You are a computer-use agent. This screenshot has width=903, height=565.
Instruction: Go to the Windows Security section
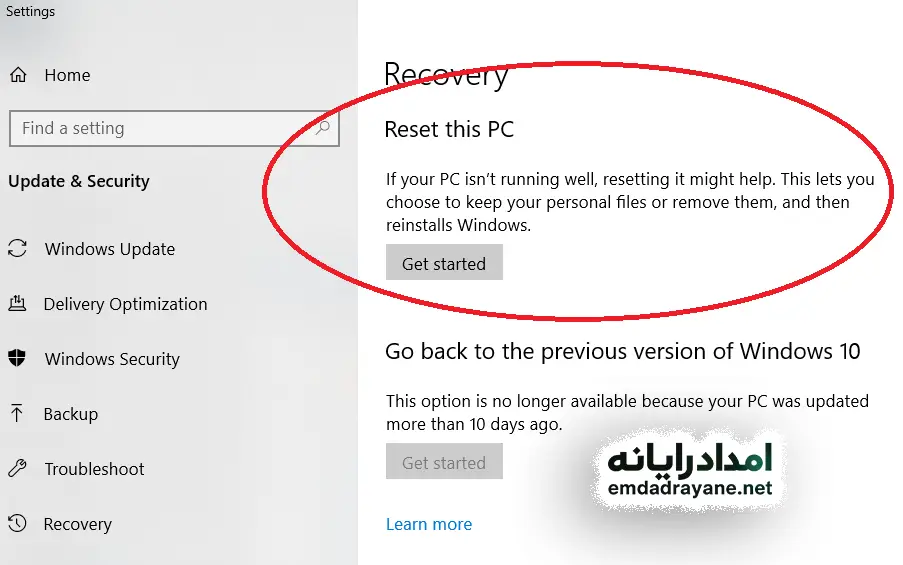coord(112,359)
